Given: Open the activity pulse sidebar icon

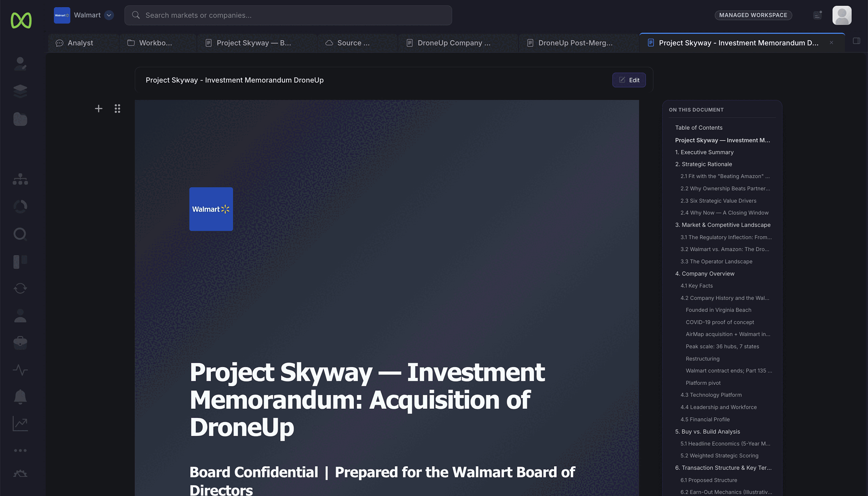Looking at the screenshot, I should coord(20,370).
